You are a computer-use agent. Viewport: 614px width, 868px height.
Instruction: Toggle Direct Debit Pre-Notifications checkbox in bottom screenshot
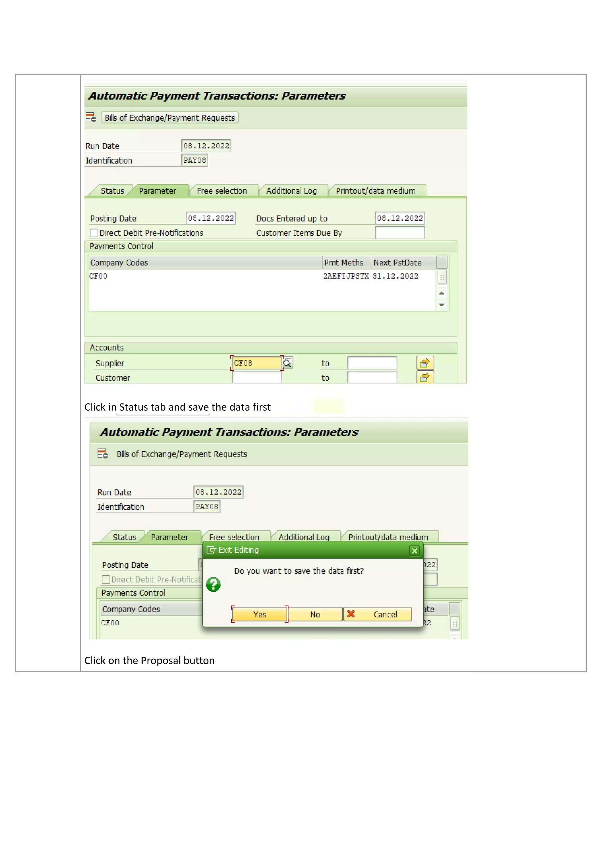pos(106,580)
